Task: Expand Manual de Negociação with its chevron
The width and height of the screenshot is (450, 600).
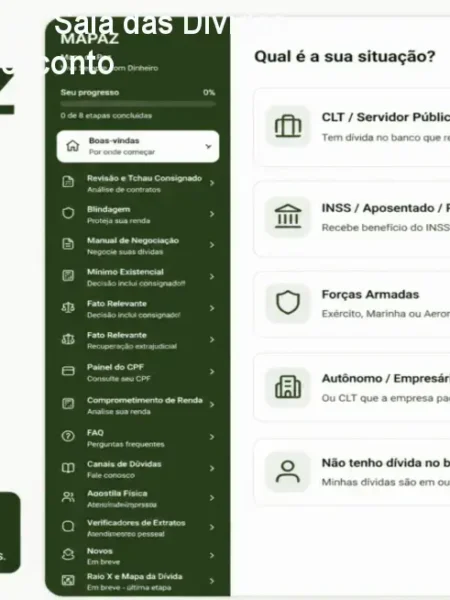Action: [212, 245]
